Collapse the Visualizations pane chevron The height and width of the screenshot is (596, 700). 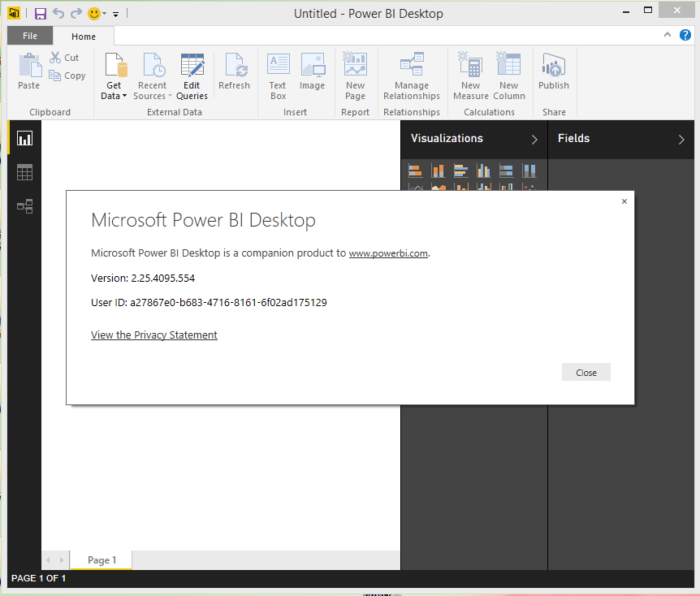534,140
